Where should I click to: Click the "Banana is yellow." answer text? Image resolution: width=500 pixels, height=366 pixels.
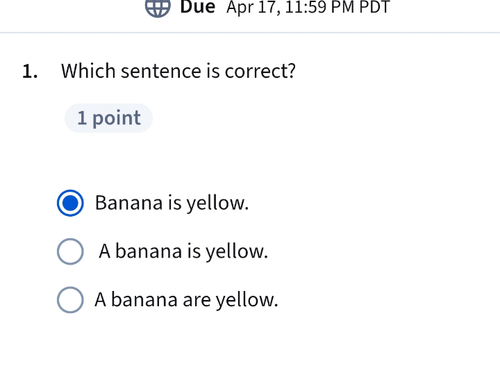point(172,203)
